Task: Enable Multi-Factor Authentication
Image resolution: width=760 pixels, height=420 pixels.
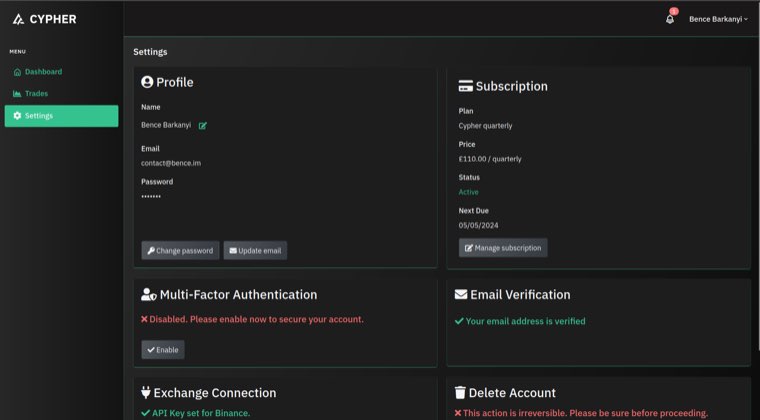Action: point(162,350)
